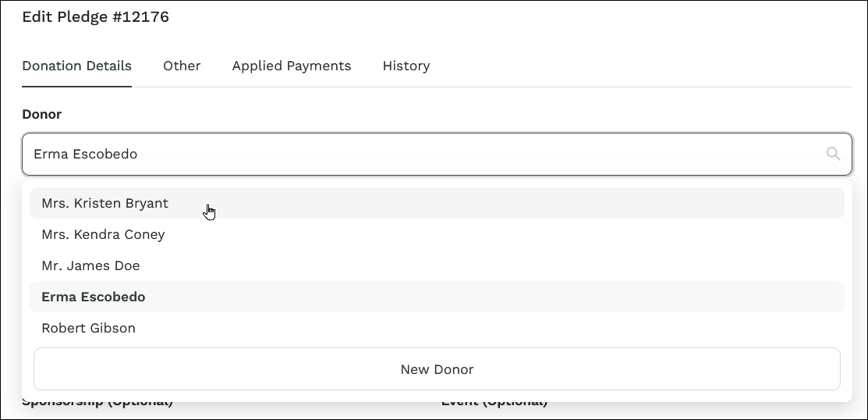Go to the History tab
This screenshot has width=868, height=420.
[406, 66]
